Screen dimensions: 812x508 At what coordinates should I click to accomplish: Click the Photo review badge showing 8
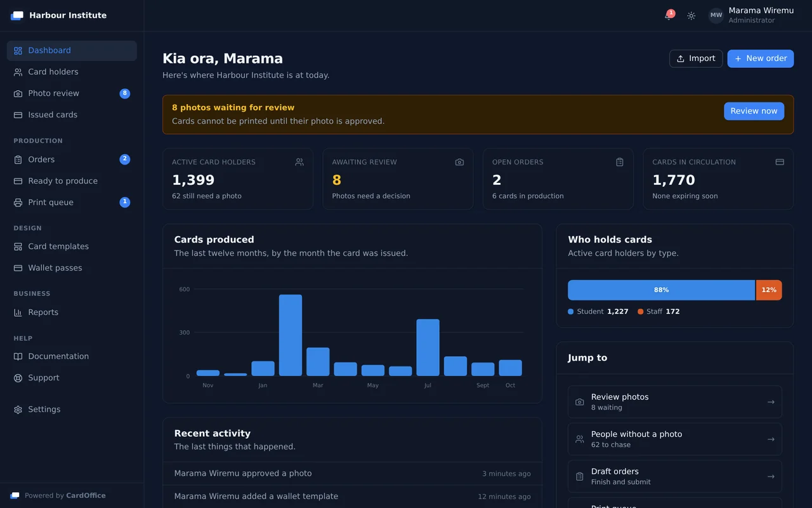[x=125, y=93]
